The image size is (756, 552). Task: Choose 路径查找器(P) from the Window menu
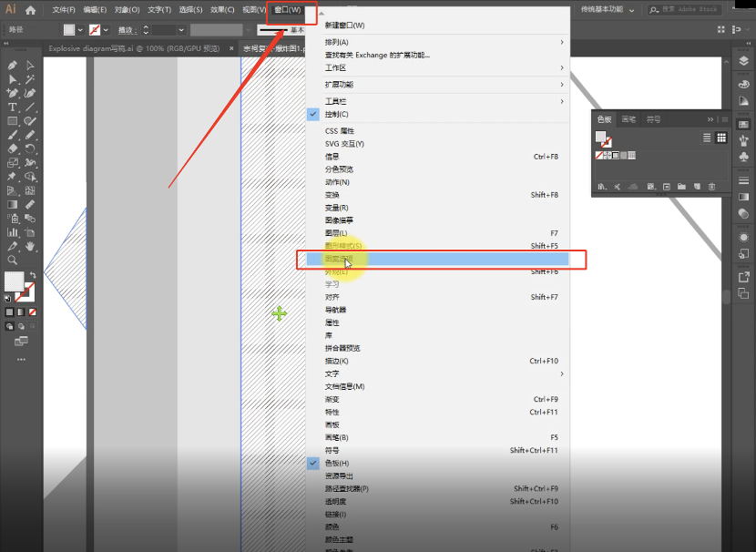pos(438,489)
